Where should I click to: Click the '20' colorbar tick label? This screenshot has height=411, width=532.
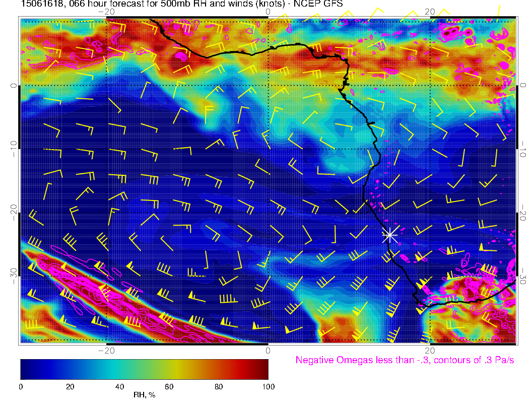pos(70,387)
